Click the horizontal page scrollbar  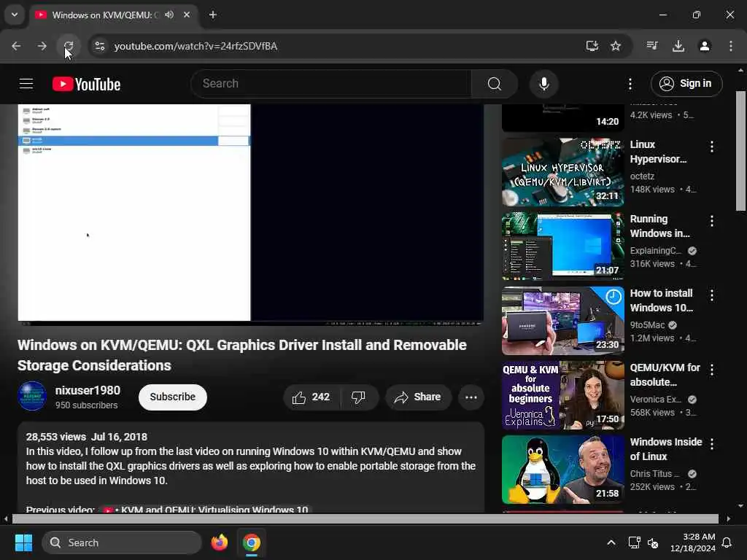[365, 518]
